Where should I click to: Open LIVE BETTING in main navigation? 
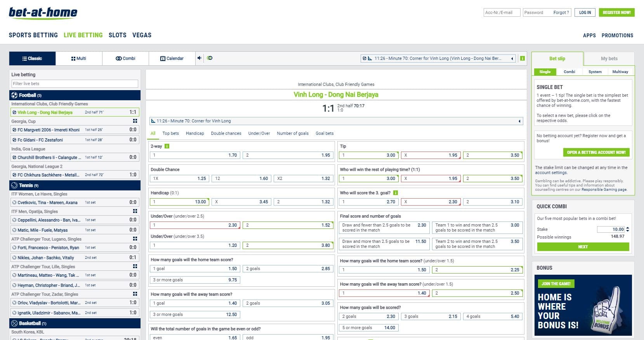point(83,35)
